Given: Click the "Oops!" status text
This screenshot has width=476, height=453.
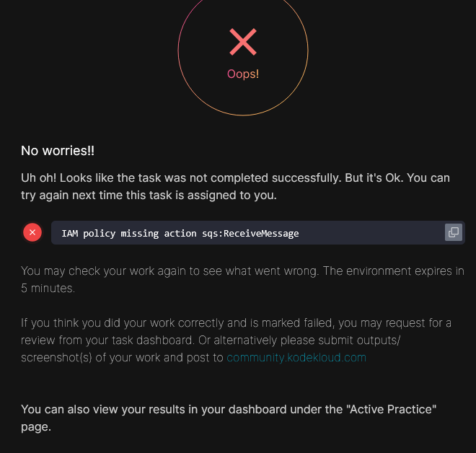Looking at the screenshot, I should [x=243, y=74].
